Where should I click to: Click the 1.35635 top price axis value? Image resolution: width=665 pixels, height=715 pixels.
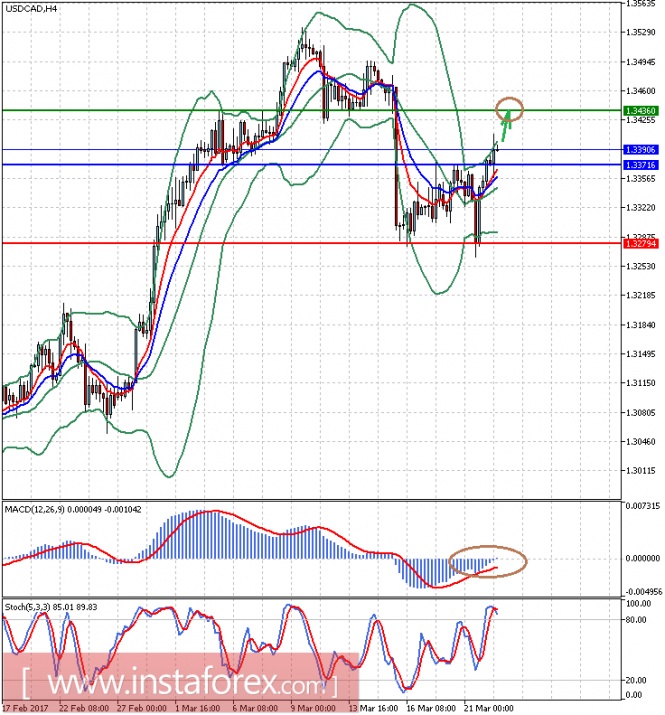click(639, 4)
